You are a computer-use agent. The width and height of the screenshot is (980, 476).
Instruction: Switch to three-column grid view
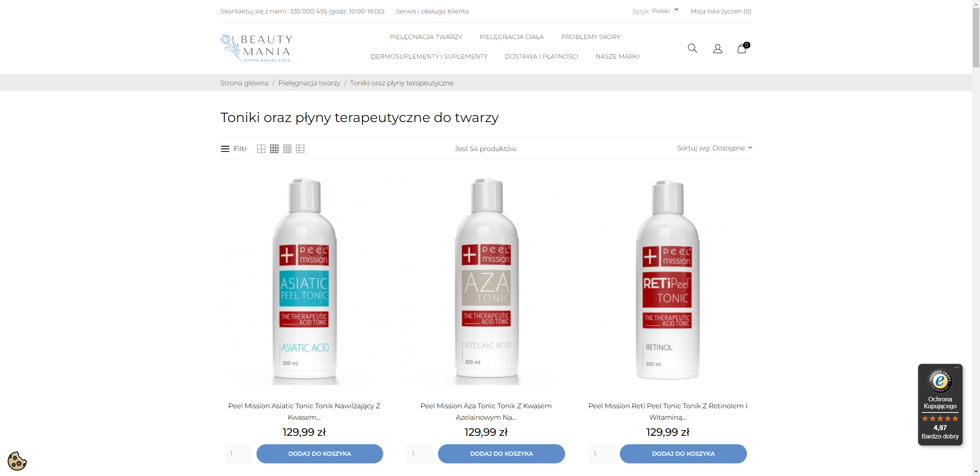click(x=274, y=149)
